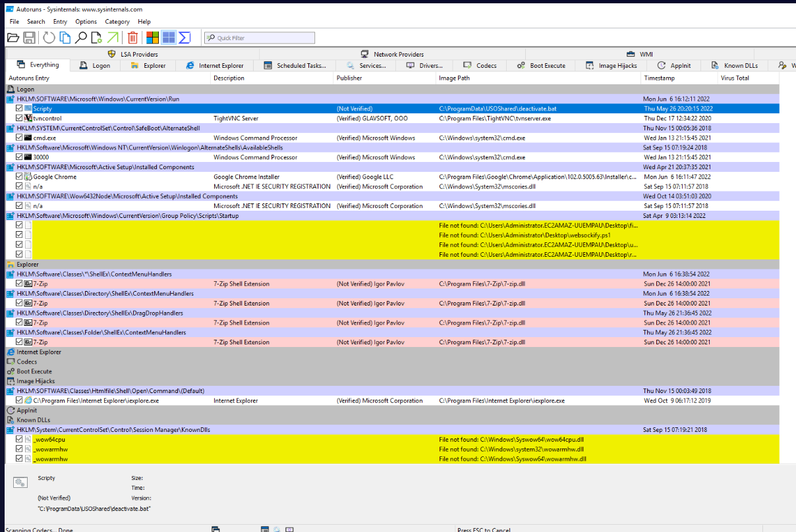Select the Known DLLs category row in list
This screenshot has width=796, height=532.
click(x=392, y=420)
